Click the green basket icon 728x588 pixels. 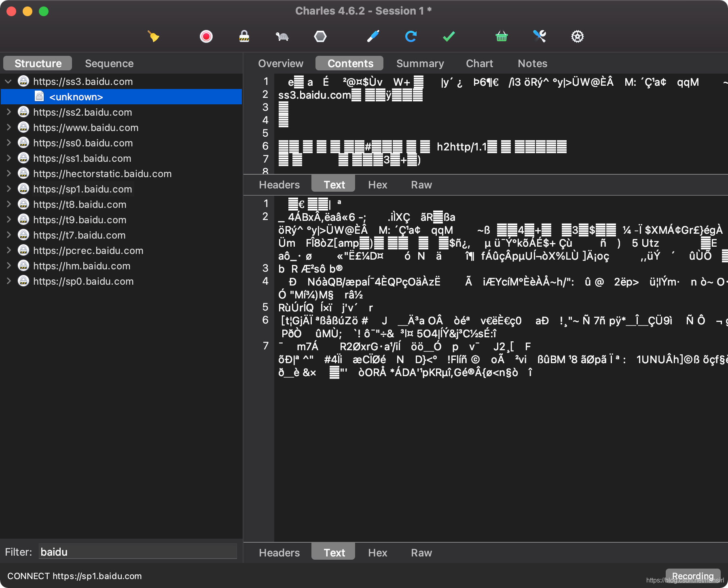(502, 36)
